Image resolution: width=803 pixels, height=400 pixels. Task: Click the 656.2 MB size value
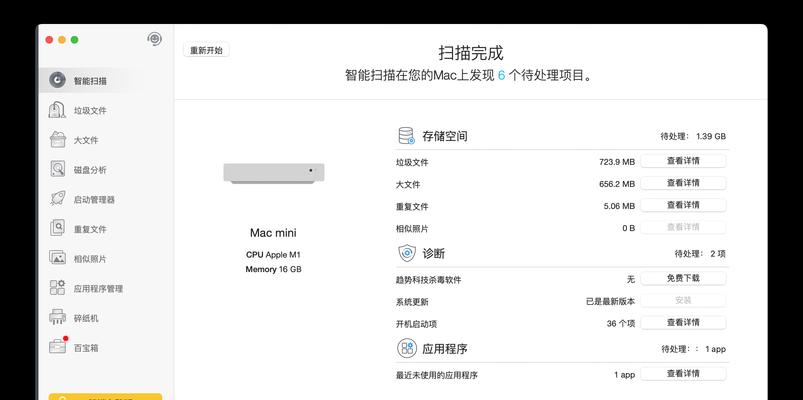[617, 184]
